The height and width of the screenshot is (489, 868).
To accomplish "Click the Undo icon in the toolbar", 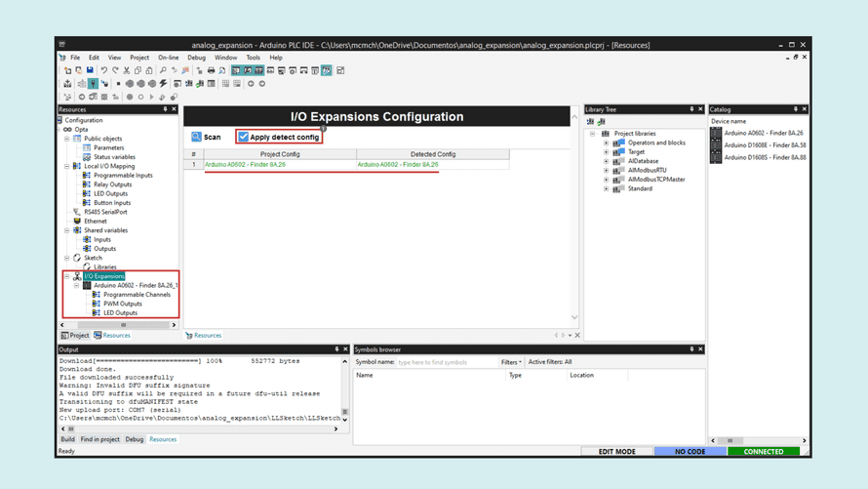I will 104,70.
